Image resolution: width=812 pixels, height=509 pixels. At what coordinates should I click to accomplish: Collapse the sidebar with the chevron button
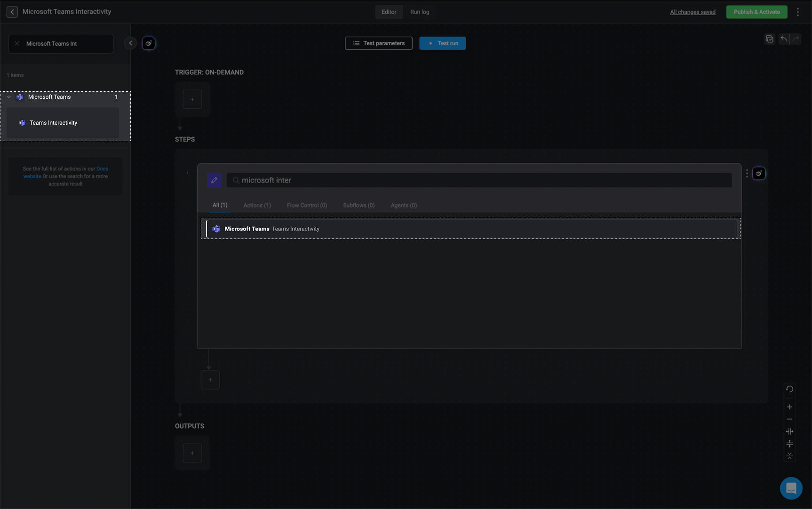click(130, 43)
